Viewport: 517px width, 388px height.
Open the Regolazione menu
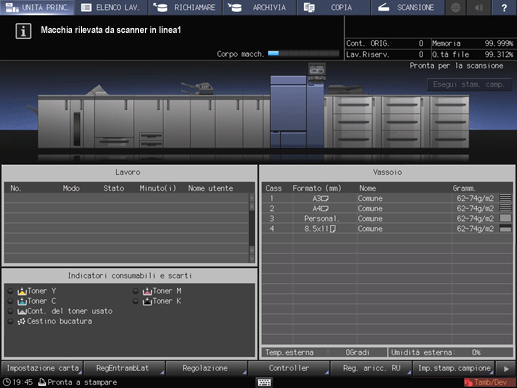[x=206, y=368]
